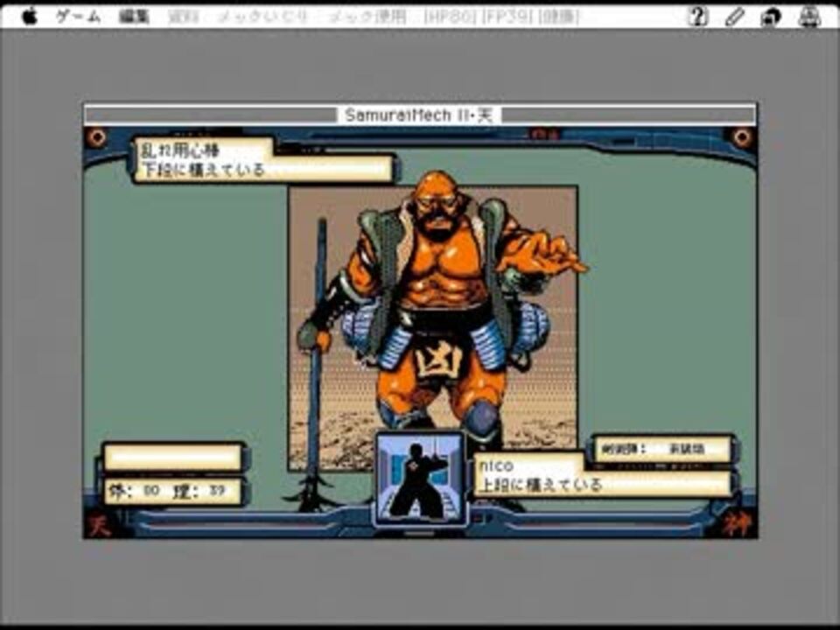Open the Apple menu
840x630 pixels.
point(30,17)
